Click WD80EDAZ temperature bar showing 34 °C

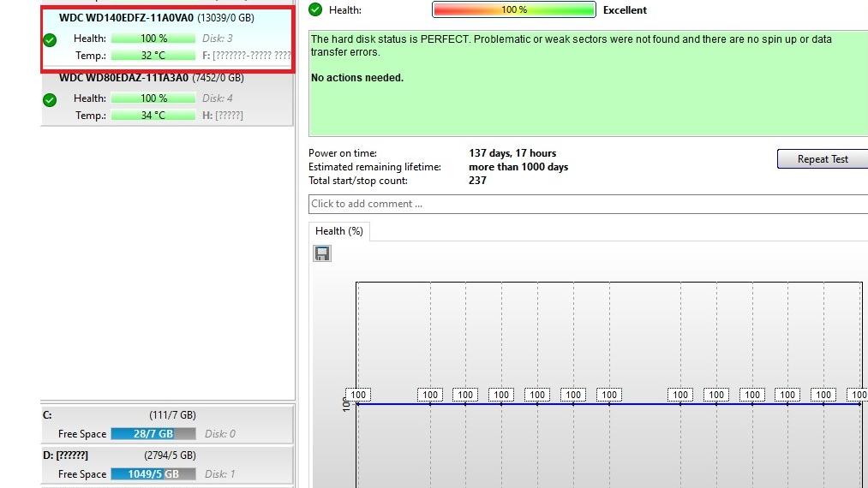pyautogui.click(x=153, y=115)
